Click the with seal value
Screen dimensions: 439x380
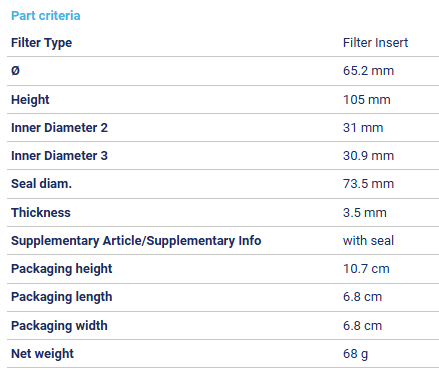tap(368, 241)
